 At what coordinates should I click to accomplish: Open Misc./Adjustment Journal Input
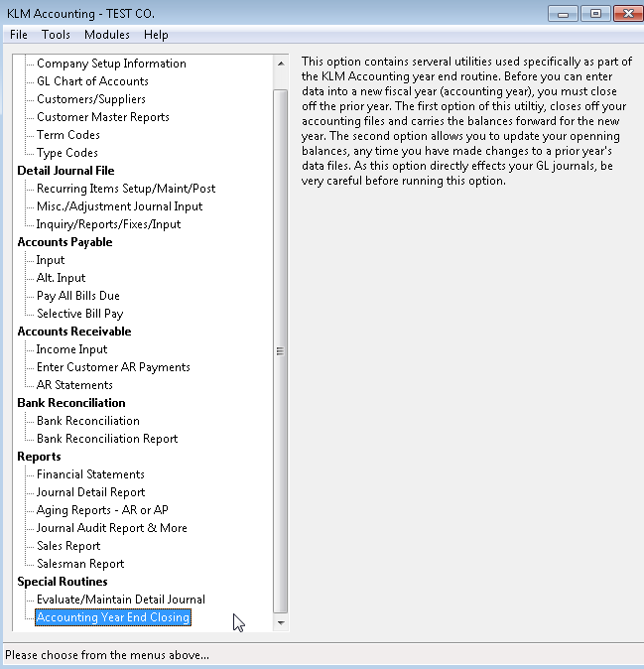[119, 206]
